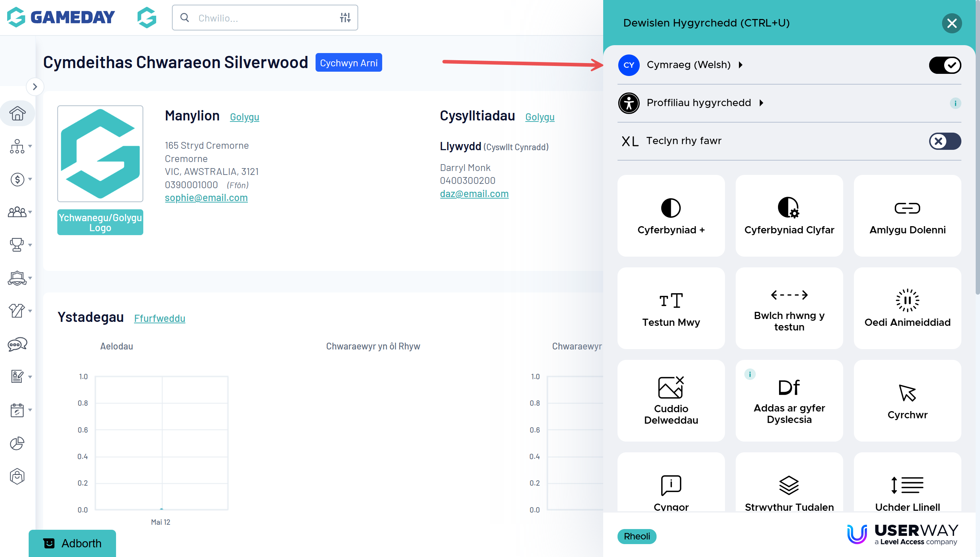Image resolution: width=980 pixels, height=557 pixels.
Task: Expand the Cymraeg (Welsh) language list
Action: point(741,65)
